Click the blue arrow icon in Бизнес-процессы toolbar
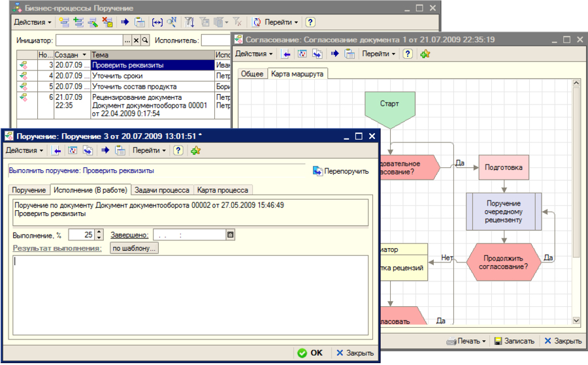 [125, 22]
